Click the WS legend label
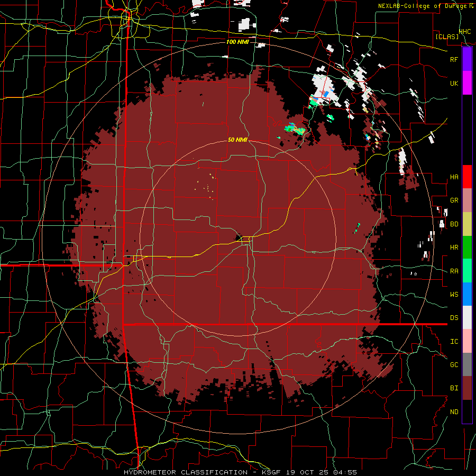This screenshot has height=476, width=476. 454,295
